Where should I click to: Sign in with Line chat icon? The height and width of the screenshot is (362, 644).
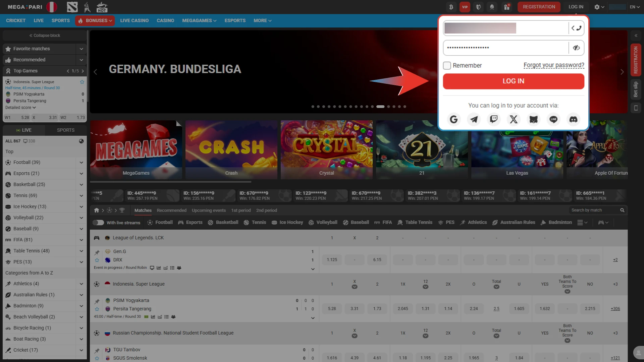point(553,119)
